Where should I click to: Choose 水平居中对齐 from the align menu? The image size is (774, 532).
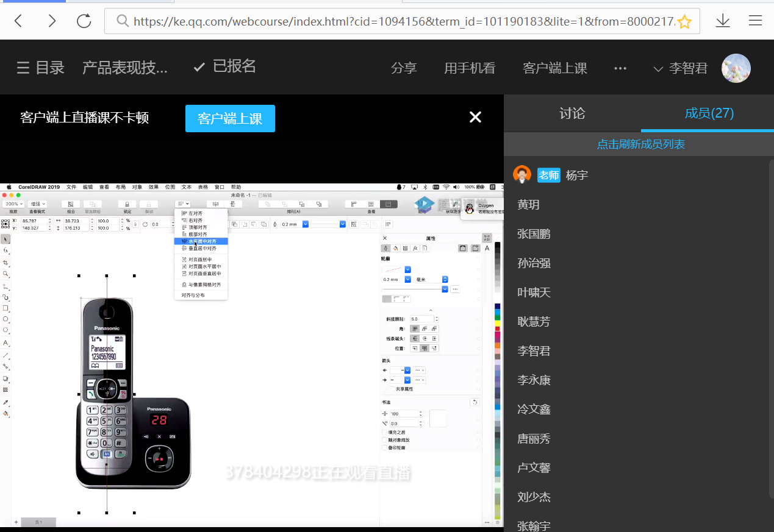point(201,241)
